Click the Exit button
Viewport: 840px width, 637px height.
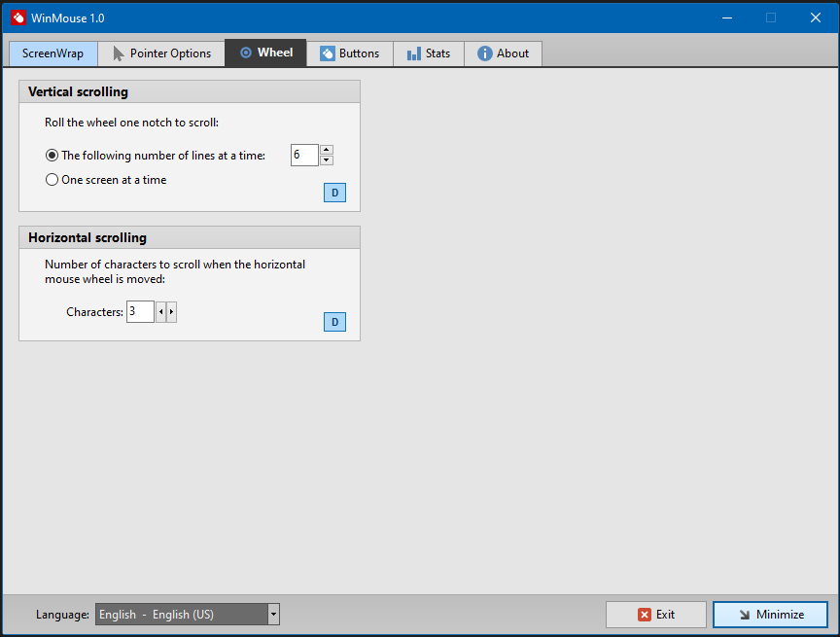click(x=655, y=615)
